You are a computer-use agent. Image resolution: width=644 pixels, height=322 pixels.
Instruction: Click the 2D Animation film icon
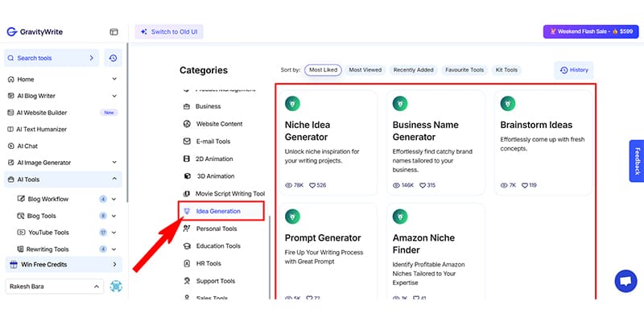pyautogui.click(x=187, y=159)
